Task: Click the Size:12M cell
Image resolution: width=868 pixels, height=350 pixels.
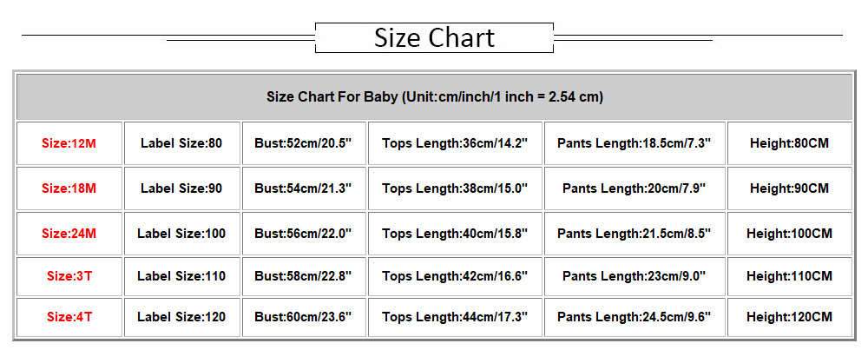Action: (69, 143)
